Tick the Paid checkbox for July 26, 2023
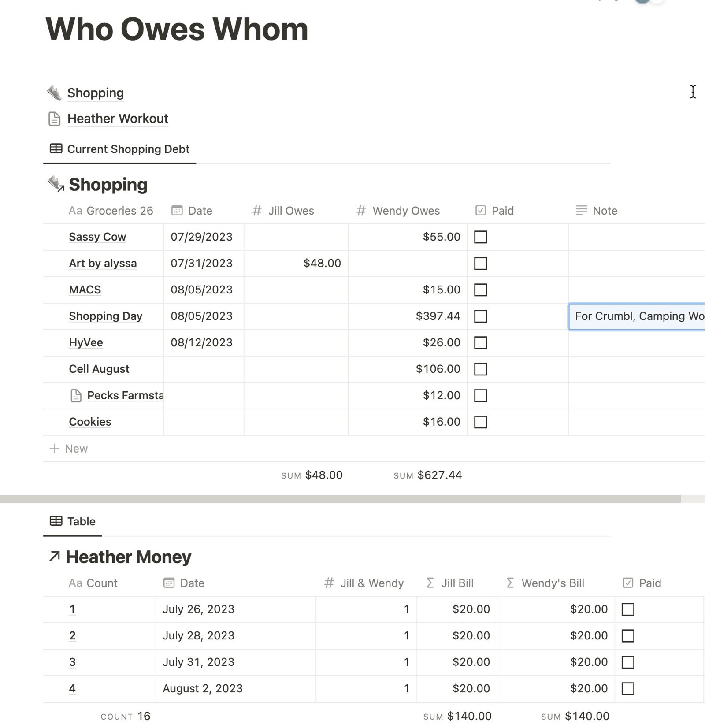The width and height of the screenshot is (705, 728). click(627, 609)
